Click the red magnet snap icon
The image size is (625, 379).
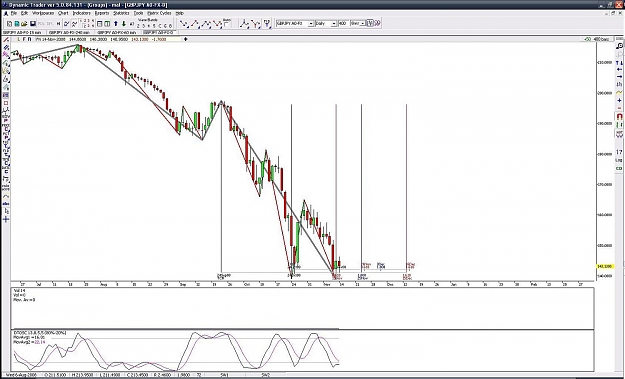click(619, 116)
